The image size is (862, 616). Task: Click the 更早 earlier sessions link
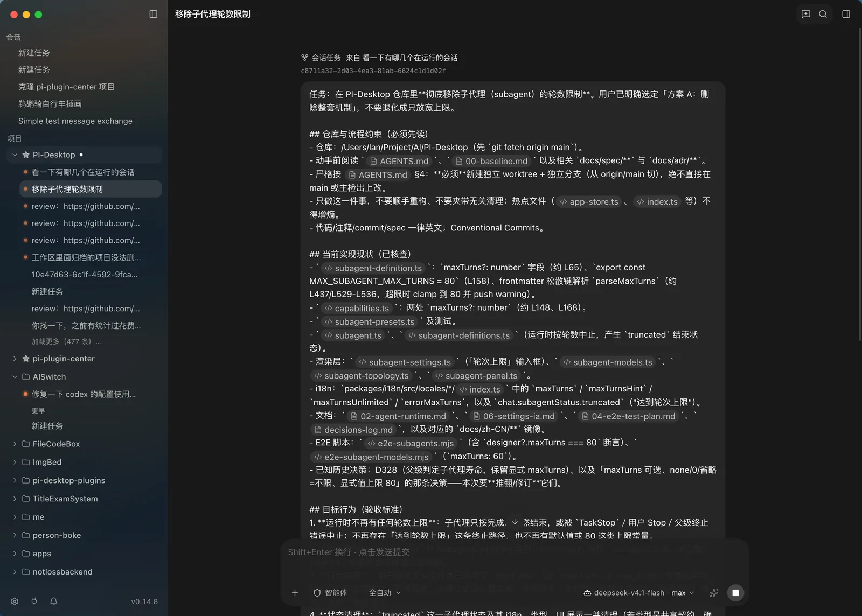pos(38,410)
